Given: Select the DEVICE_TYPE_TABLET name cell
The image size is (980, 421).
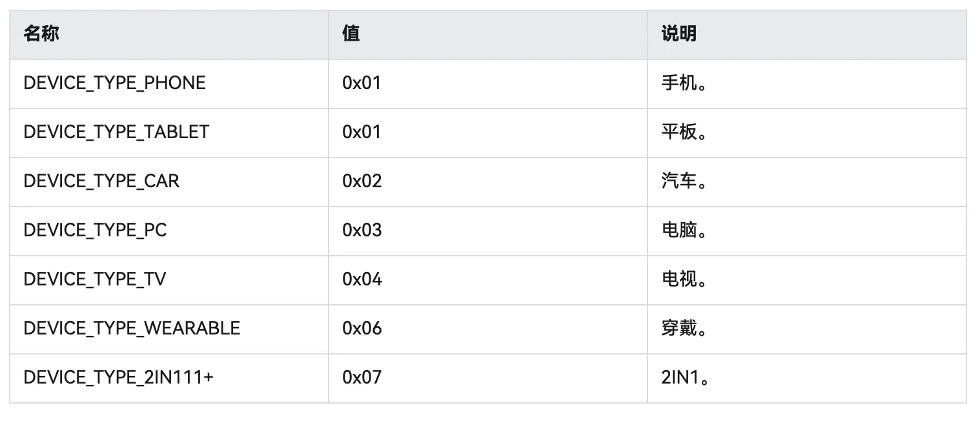Looking at the screenshot, I should click(x=116, y=132).
